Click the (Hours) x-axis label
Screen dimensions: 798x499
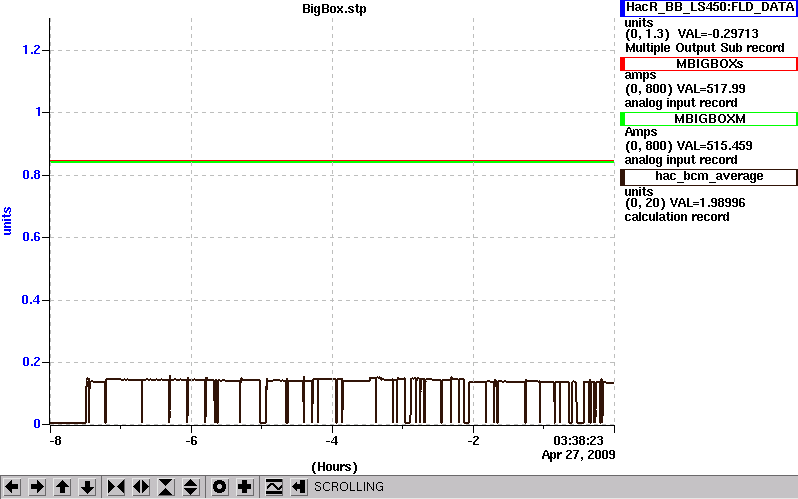(x=334, y=466)
